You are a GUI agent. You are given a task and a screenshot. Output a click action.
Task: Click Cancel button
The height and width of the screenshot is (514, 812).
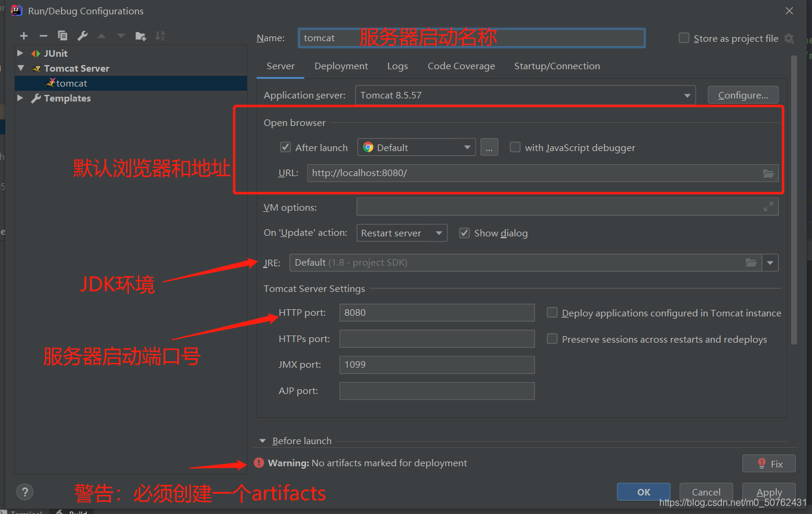706,492
